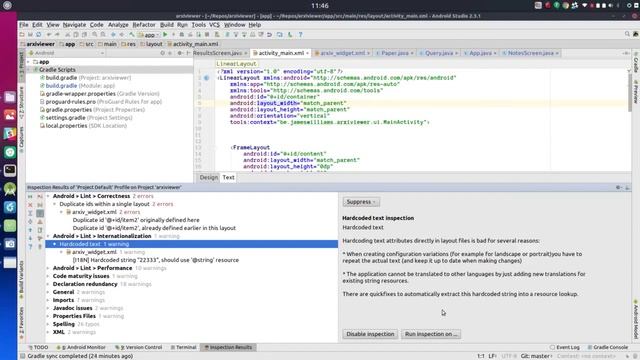Open Android Studio icon in dock

click(10, 189)
